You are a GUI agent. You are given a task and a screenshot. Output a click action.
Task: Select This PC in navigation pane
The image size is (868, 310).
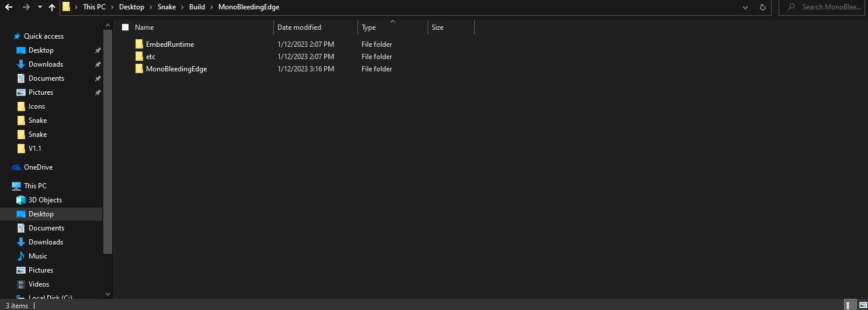(x=35, y=186)
